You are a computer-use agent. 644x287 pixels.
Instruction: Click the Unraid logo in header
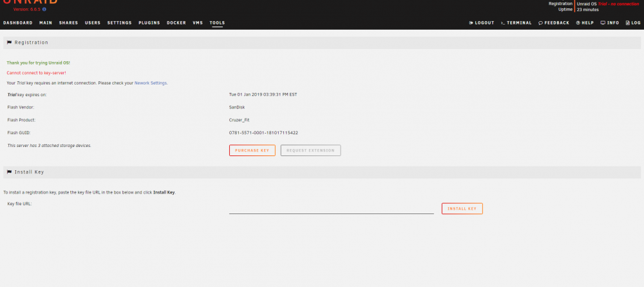(x=30, y=2)
